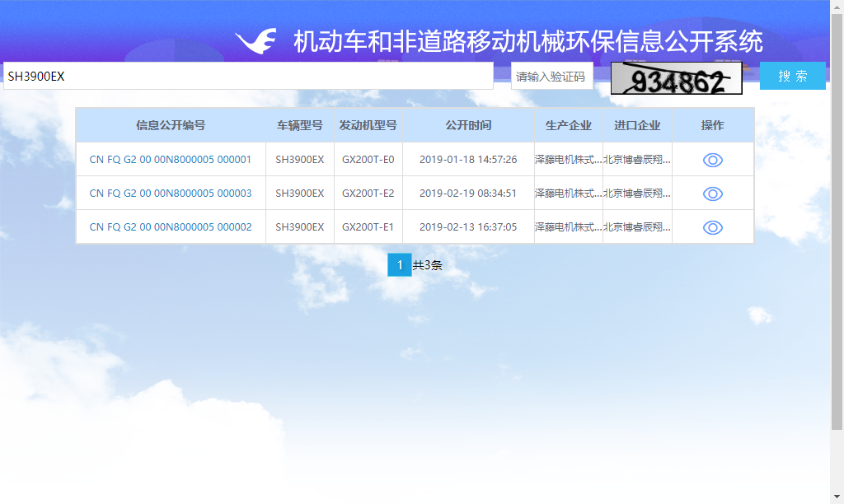View details of GX200T-E2 row via eye icon
The image size is (844, 504).
pos(712,194)
